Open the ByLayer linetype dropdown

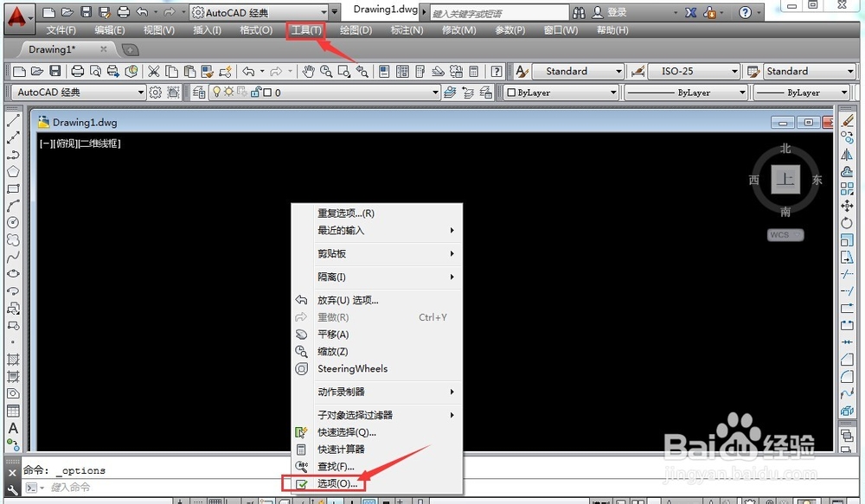pos(742,93)
